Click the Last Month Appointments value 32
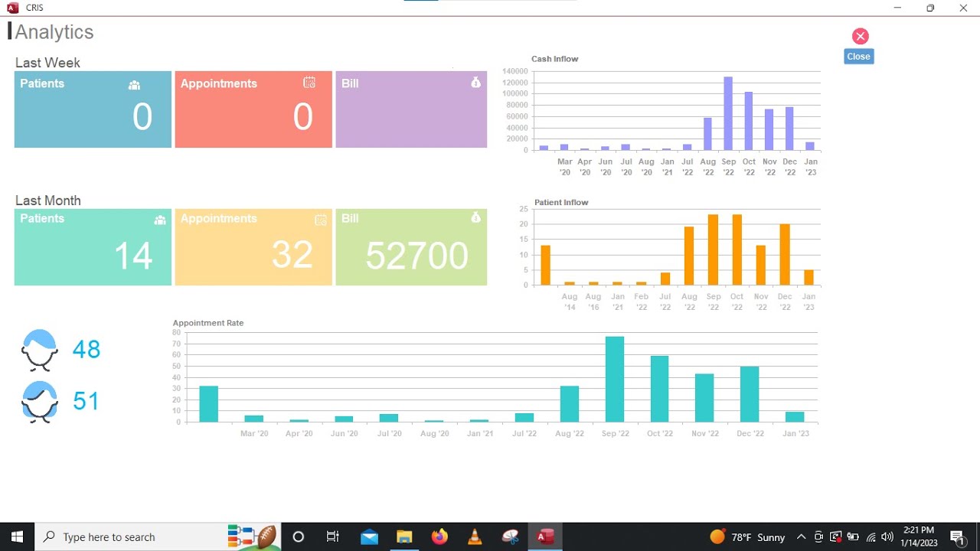 [292, 255]
